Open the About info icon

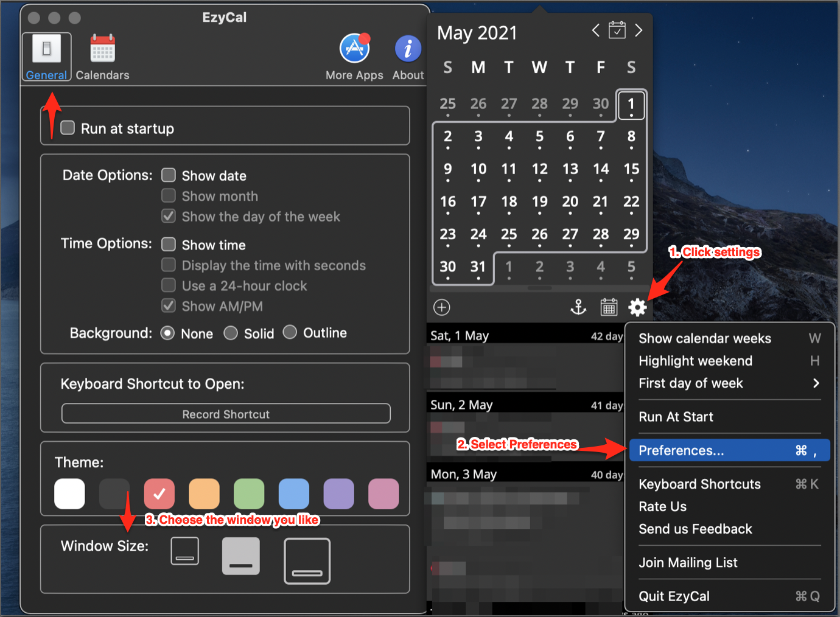point(408,57)
